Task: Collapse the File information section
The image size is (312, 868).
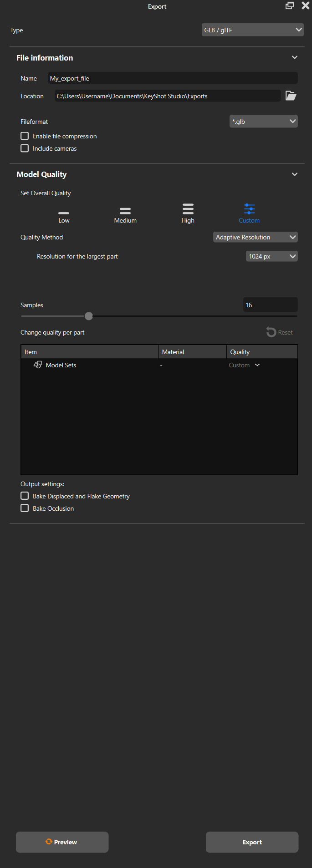Action: pos(294,57)
